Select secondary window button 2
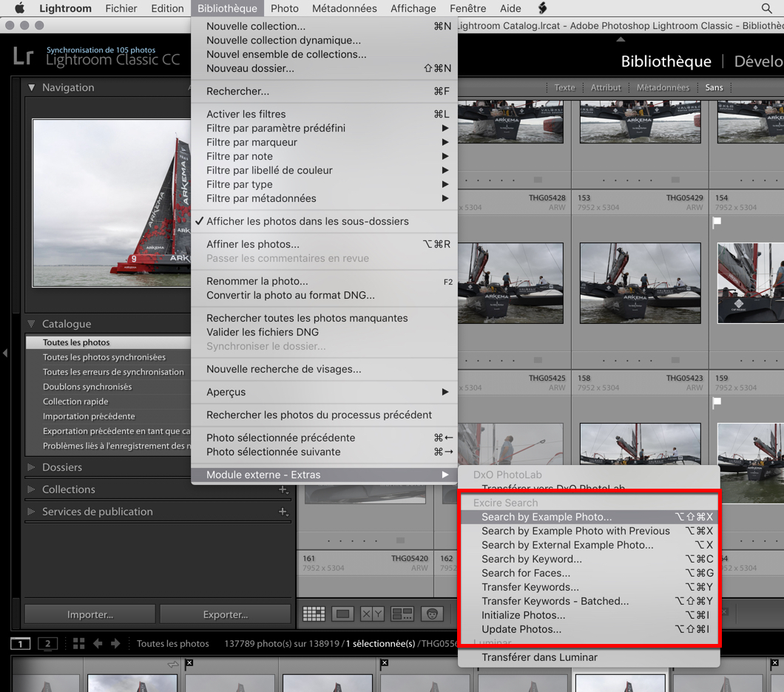 coord(47,643)
